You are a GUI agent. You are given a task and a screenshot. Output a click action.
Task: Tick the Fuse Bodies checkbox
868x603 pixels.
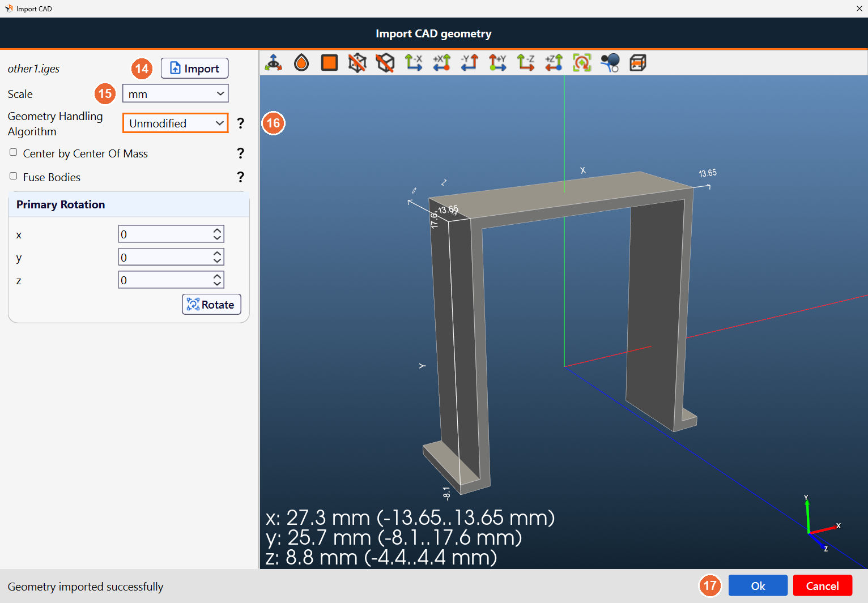(x=14, y=176)
